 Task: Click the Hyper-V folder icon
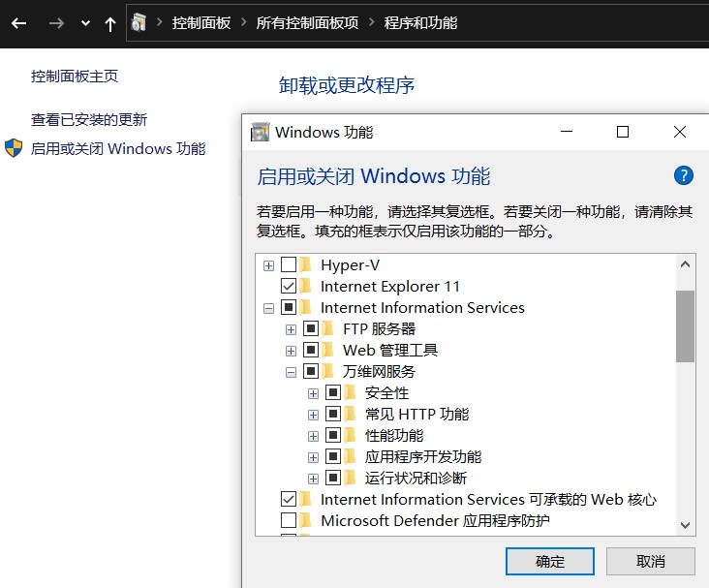[x=306, y=264]
